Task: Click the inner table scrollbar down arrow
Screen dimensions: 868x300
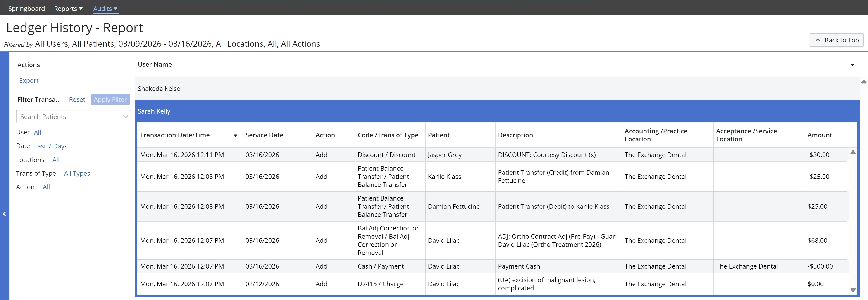Action: tap(853, 290)
